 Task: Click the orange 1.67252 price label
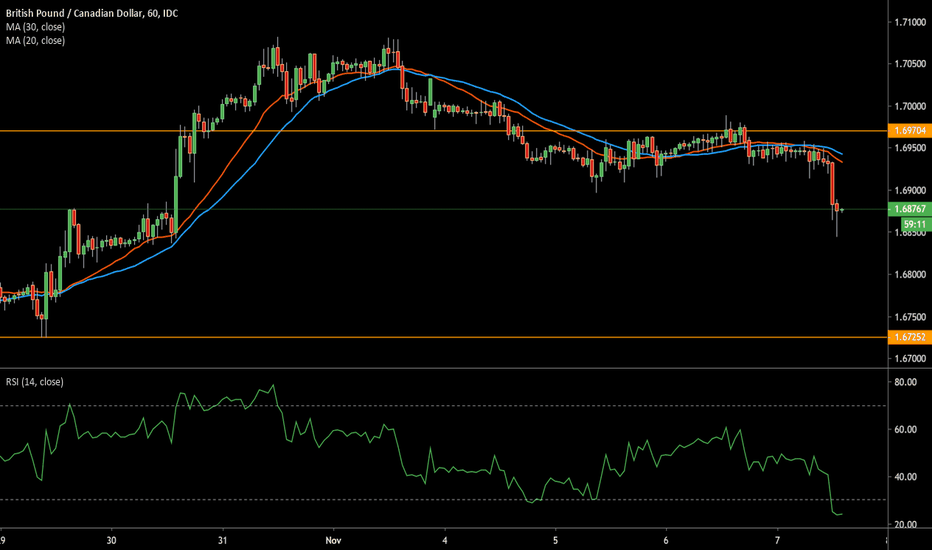(909, 338)
